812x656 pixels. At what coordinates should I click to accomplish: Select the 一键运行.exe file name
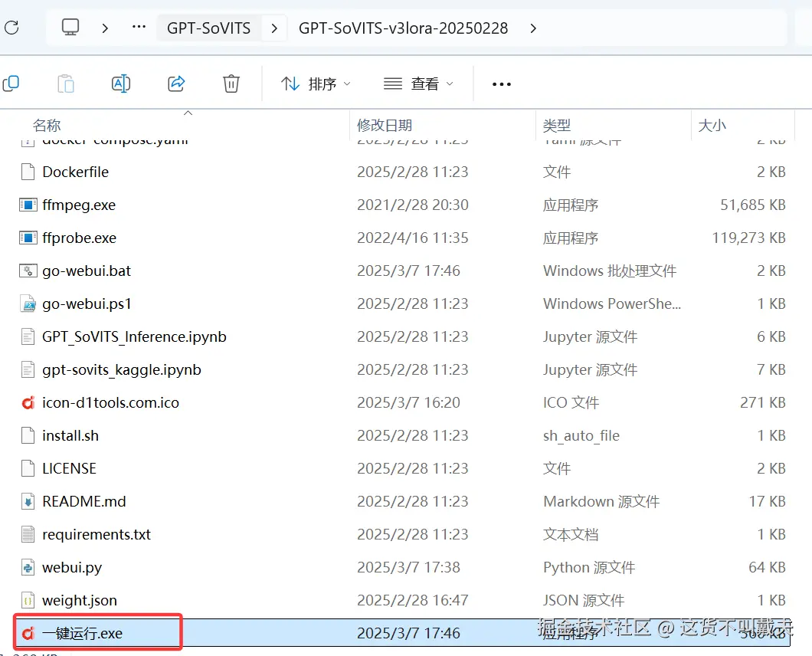pos(82,633)
